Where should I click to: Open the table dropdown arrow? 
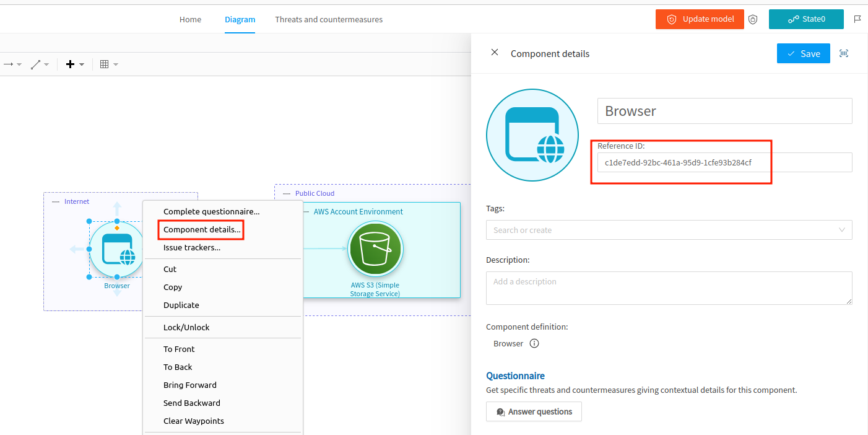116,64
